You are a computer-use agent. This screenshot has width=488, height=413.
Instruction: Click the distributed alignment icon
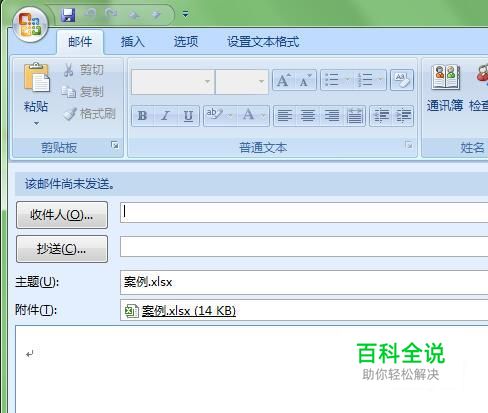[355, 116]
